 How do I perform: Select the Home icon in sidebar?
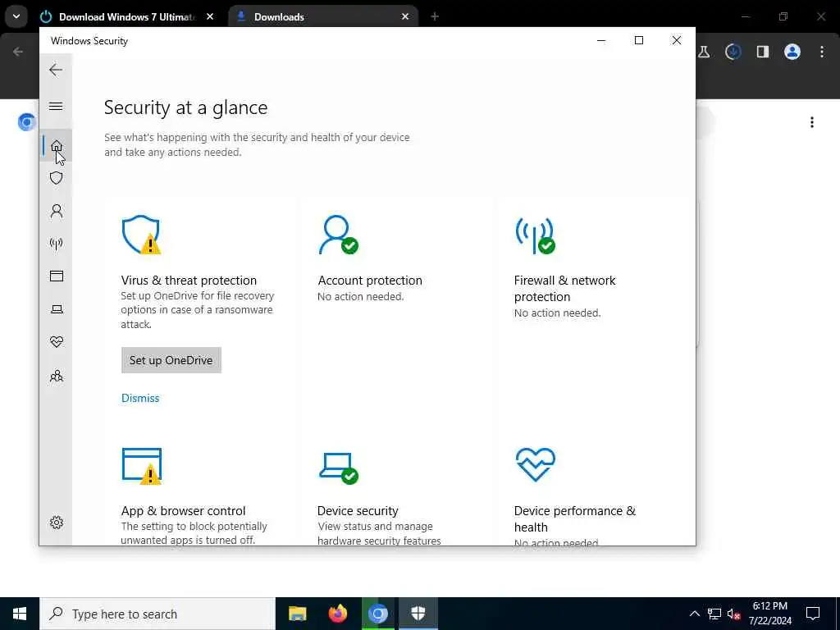click(x=57, y=146)
